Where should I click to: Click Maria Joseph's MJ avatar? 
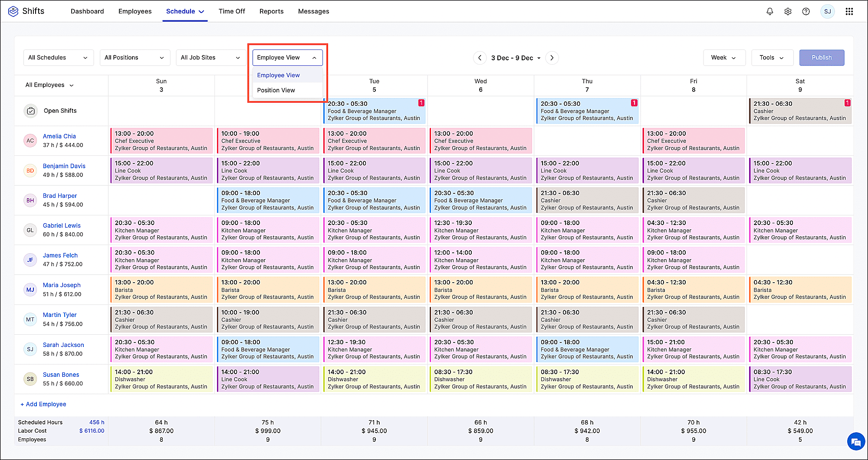(30, 290)
